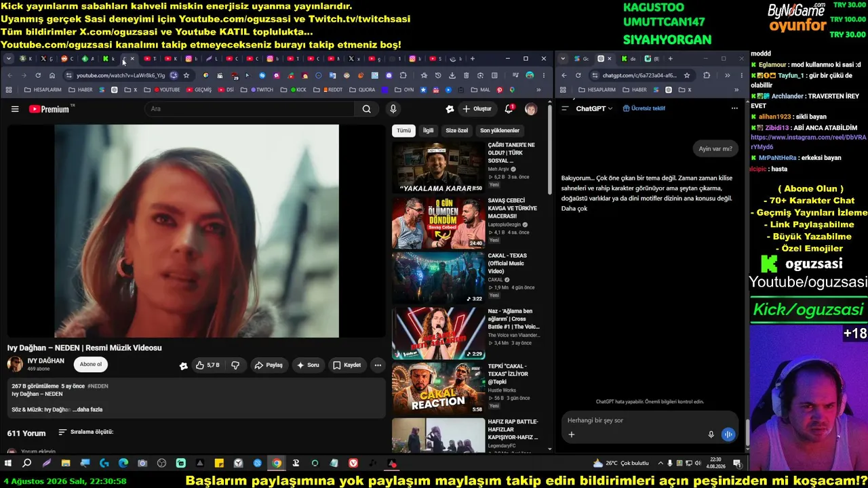
Task: Open the CAKAL - TEXAS music video thumbnail
Action: point(438,278)
